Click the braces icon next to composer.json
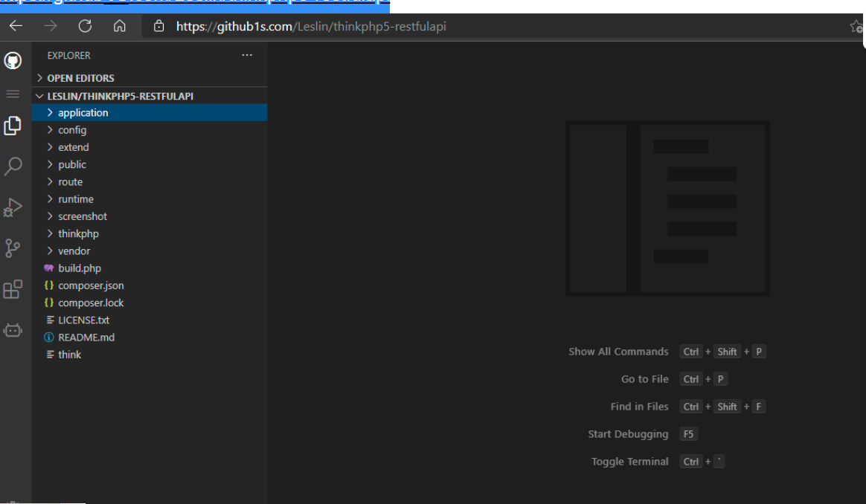The image size is (866, 504). click(x=48, y=285)
